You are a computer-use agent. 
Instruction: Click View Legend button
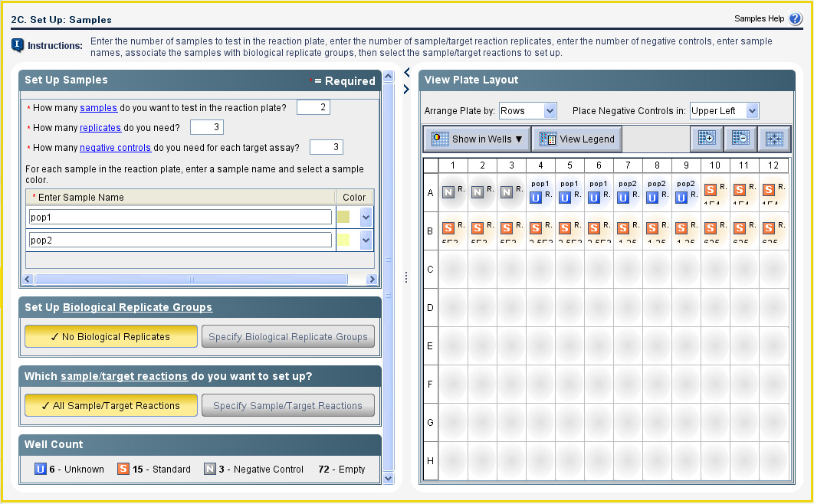[577, 139]
